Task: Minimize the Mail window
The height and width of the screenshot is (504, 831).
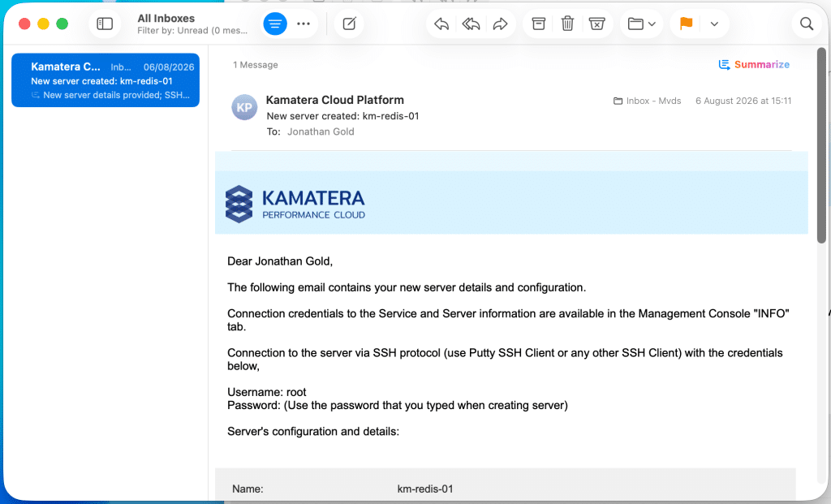Action: tap(44, 24)
